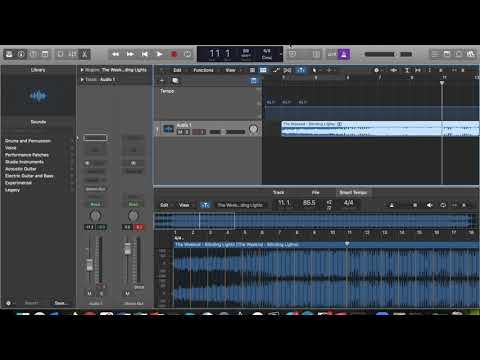Open the Snap settings gear menu
The width and height of the screenshot is (480, 360).
(377, 70)
